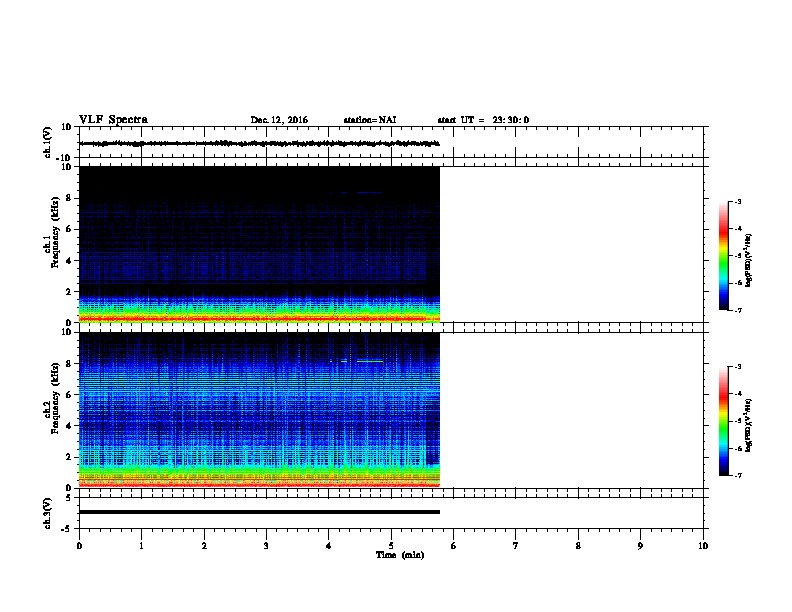Click the 'ch.1(V)' axis label
This screenshot has width=792, height=612.
coord(47,142)
